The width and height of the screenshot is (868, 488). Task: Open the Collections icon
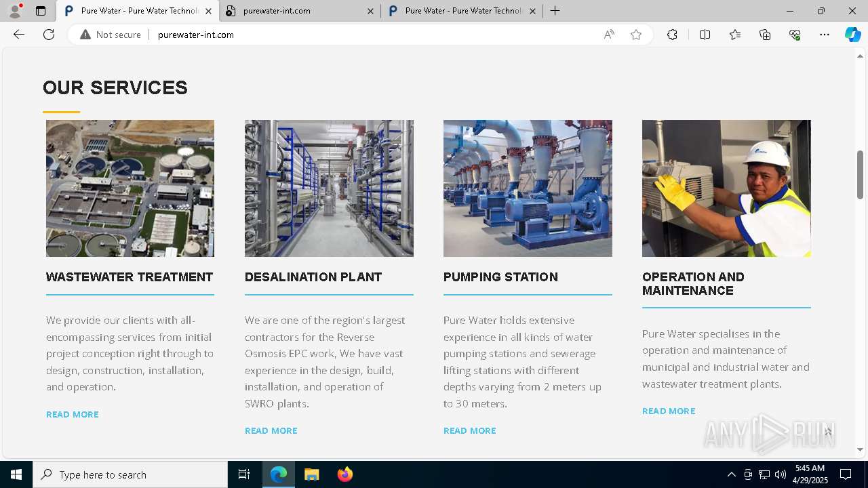(765, 35)
